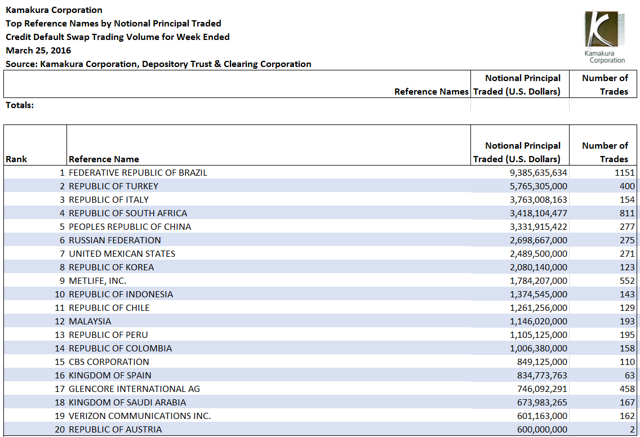Select 'VERIZON COMMUNICATIONS INC.' cell
This screenshot has width=640, height=437.
point(140,415)
